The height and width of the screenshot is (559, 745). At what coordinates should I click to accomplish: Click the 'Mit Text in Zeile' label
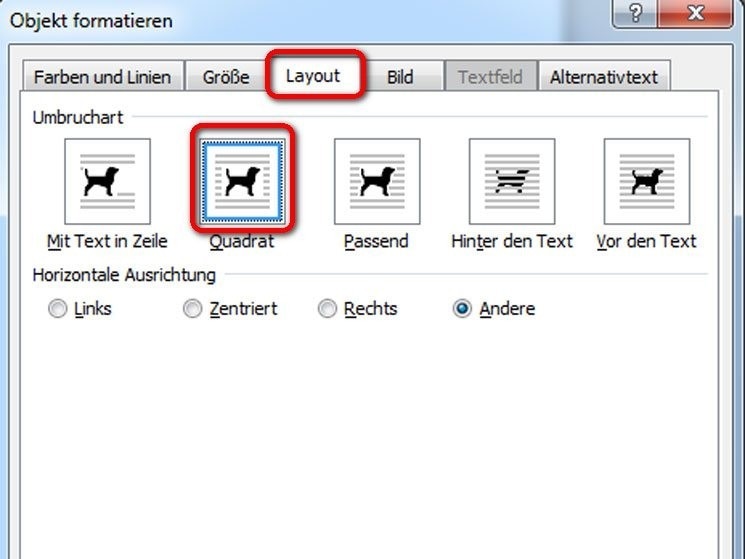pos(107,241)
